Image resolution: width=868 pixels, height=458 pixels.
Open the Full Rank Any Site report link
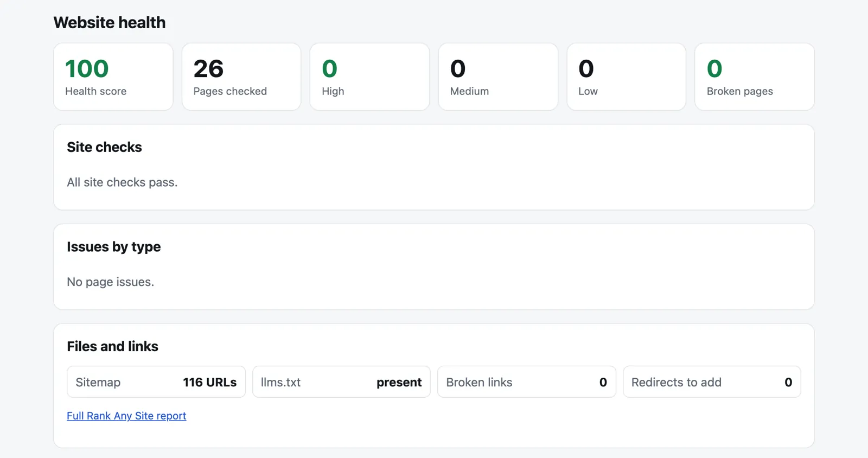[x=126, y=416]
